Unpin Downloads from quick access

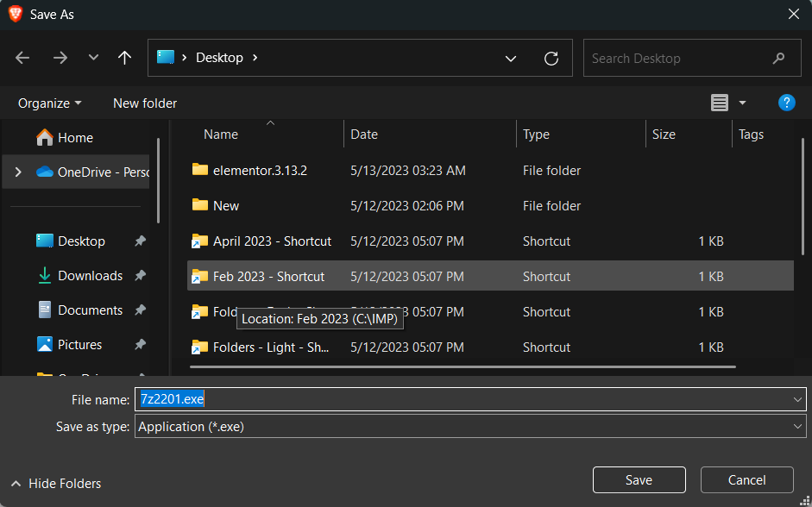tap(140, 276)
